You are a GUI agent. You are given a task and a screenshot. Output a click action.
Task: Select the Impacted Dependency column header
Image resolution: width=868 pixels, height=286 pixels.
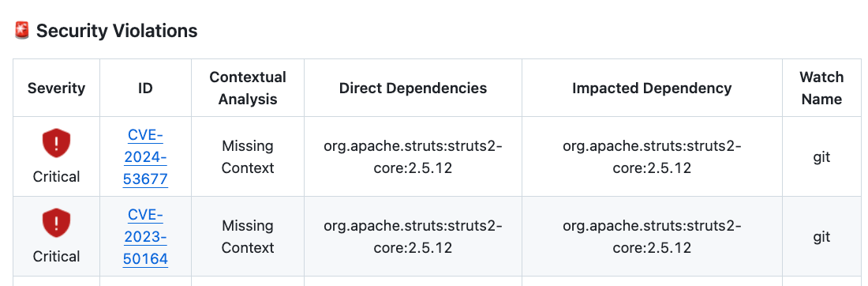(652, 88)
